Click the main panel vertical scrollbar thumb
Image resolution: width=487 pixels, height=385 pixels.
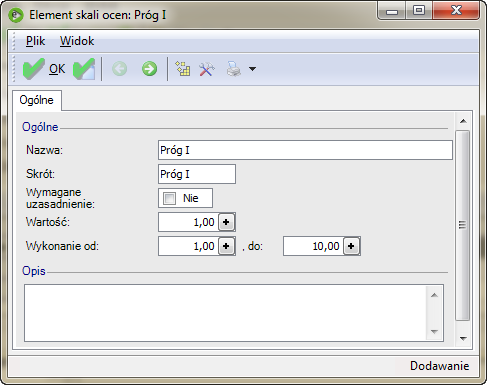point(462,225)
